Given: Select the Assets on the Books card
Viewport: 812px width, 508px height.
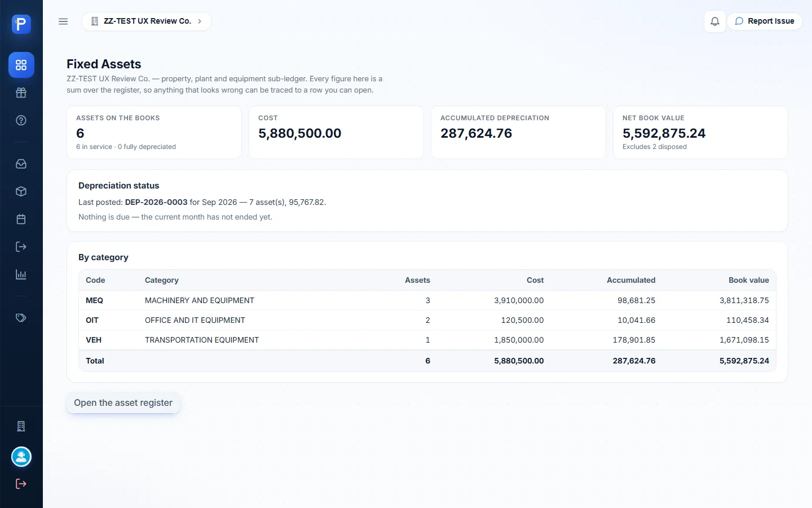Looking at the screenshot, I should [154, 132].
